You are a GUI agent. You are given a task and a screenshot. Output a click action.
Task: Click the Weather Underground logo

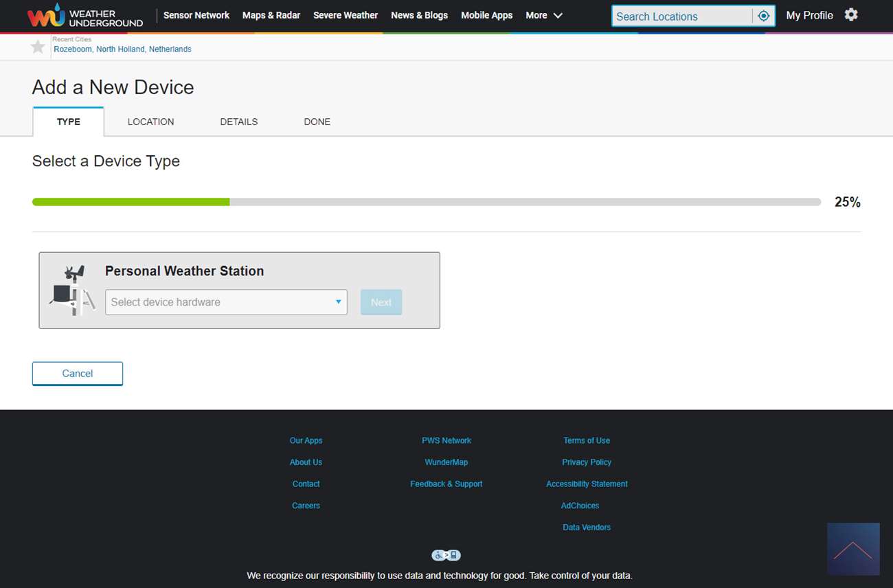click(85, 16)
